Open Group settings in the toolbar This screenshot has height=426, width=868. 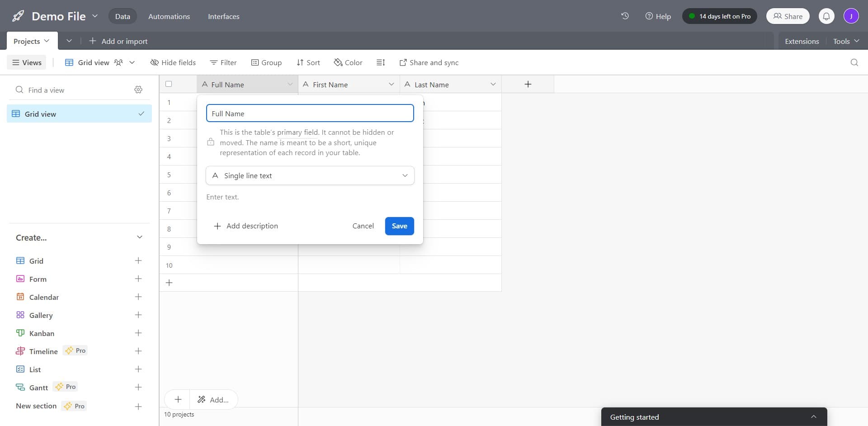pos(266,62)
